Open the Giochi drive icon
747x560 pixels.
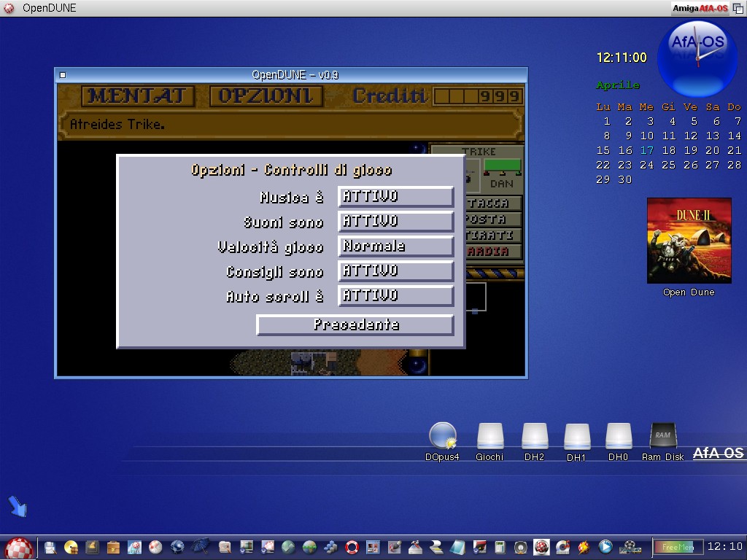click(x=489, y=437)
